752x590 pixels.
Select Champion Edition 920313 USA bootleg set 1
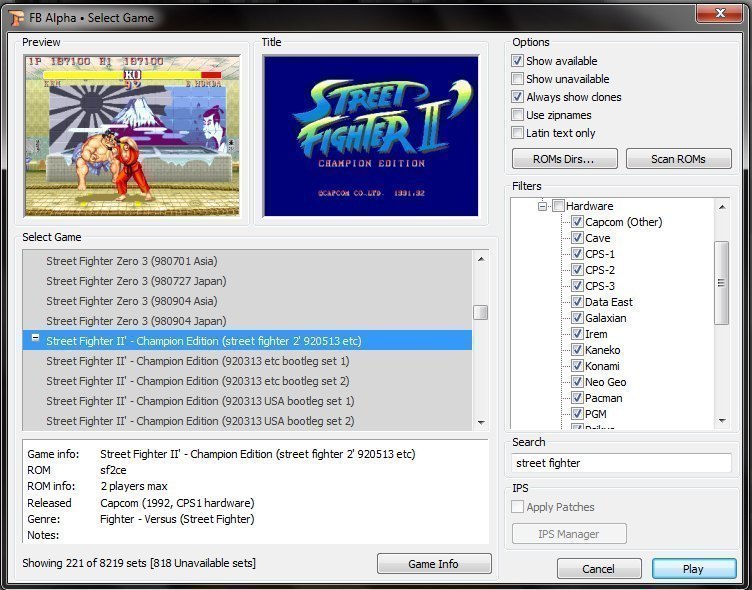(247, 401)
